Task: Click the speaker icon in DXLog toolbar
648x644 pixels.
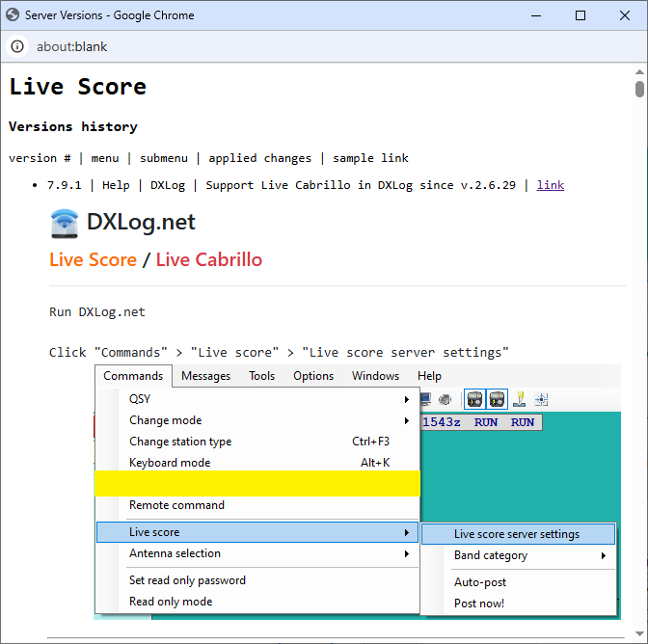Action: click(x=445, y=399)
